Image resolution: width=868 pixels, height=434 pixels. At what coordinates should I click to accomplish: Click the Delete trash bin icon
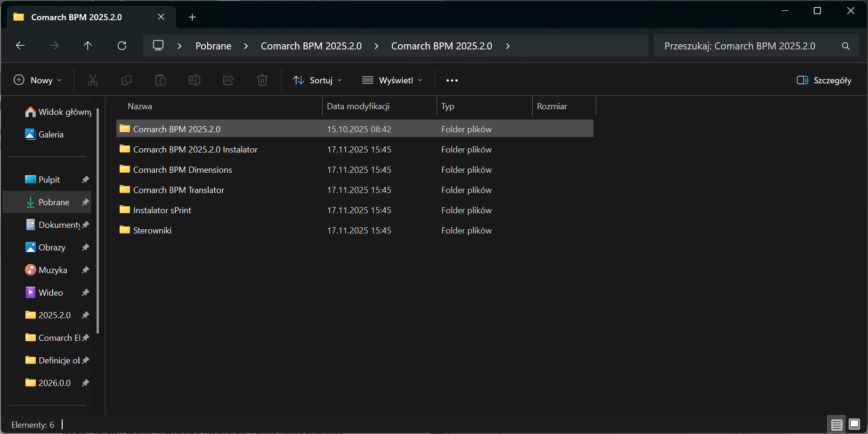[x=262, y=80]
